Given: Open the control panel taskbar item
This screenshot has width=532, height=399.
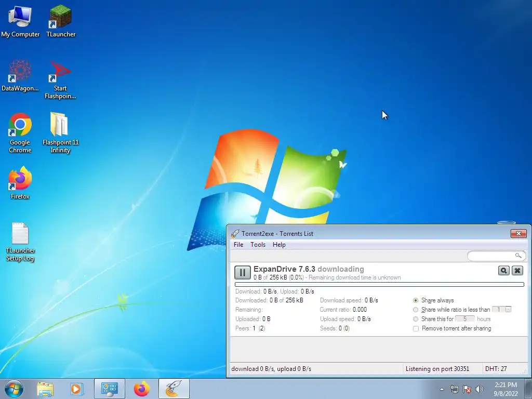Looking at the screenshot, I should [x=109, y=389].
